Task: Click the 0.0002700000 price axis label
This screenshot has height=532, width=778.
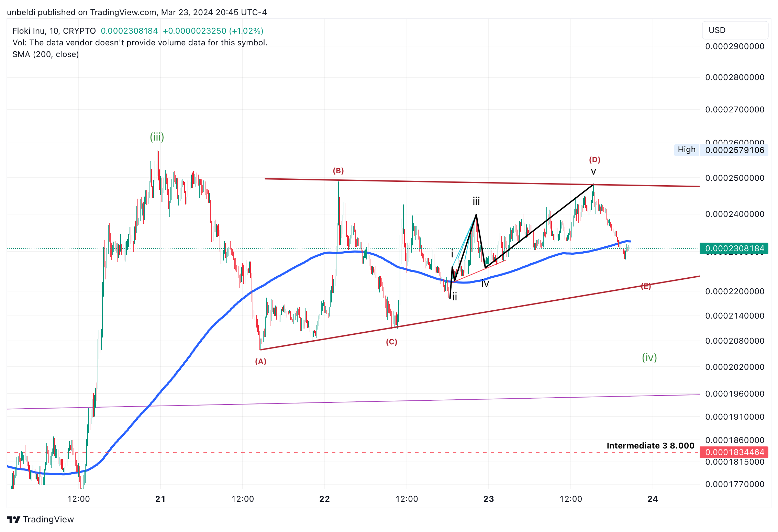Action: pos(735,110)
